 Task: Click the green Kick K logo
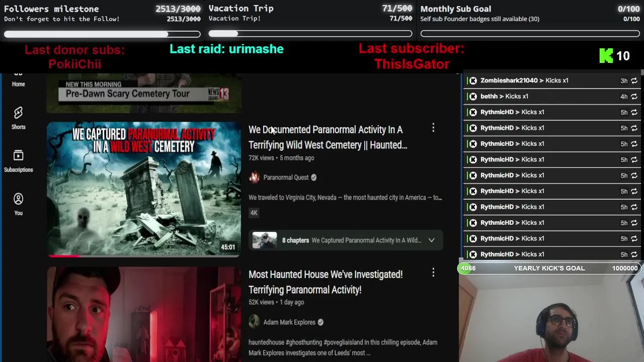pyautogui.click(x=606, y=56)
